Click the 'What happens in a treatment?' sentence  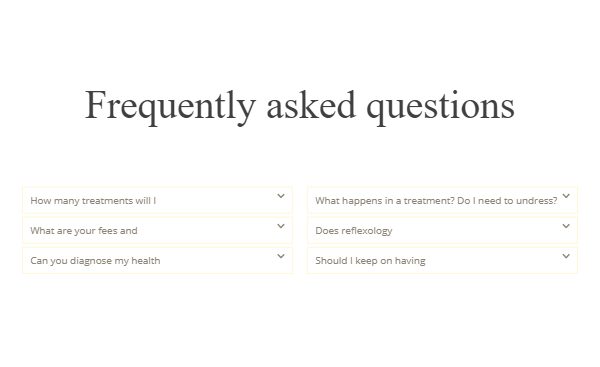(x=385, y=201)
